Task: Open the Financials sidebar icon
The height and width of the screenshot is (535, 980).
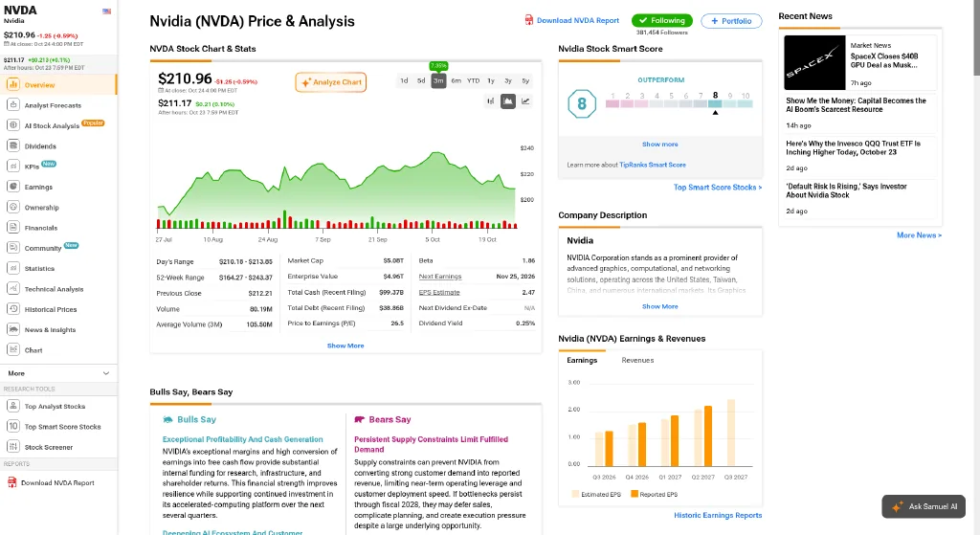Action: point(13,228)
